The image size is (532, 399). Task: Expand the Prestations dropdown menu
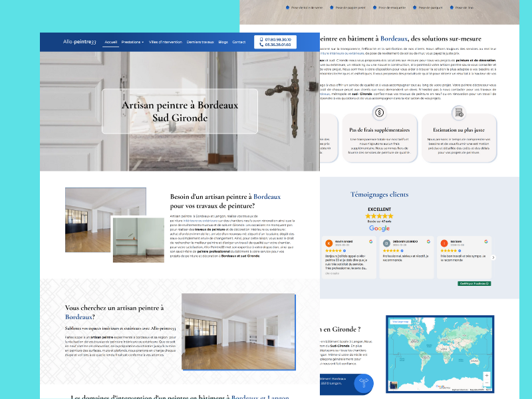click(132, 42)
